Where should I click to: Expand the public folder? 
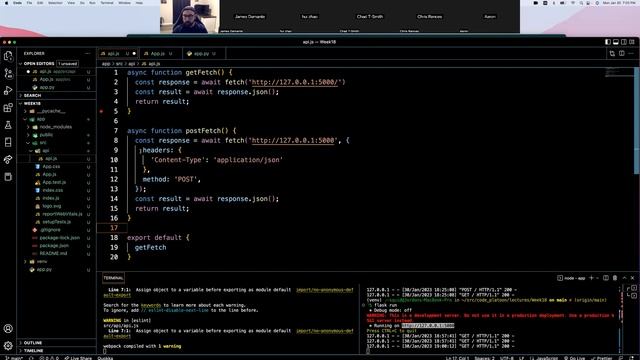tap(56, 135)
